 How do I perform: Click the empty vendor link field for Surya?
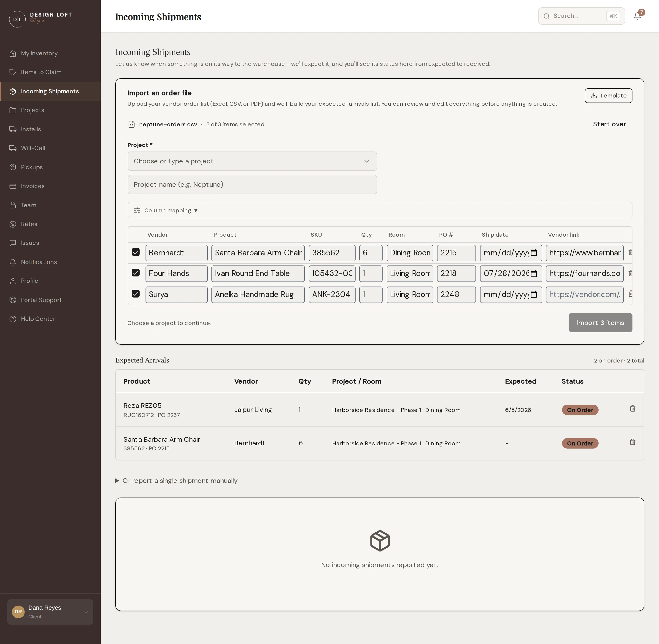click(x=585, y=295)
